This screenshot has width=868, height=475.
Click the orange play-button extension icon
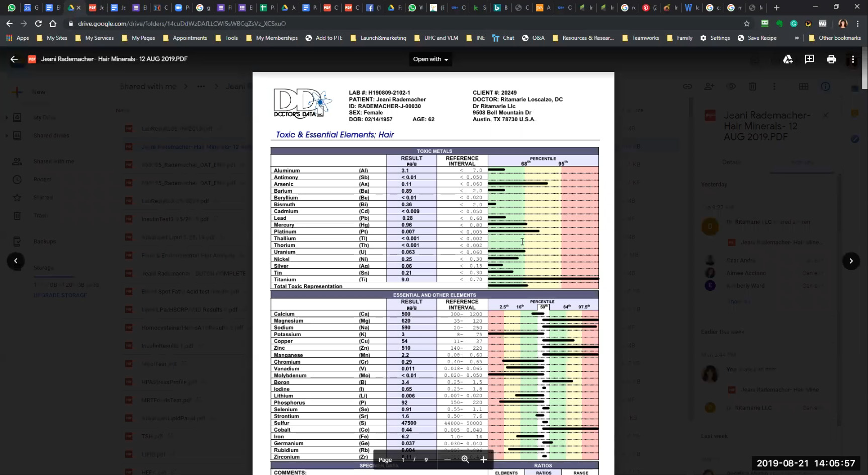(x=808, y=24)
